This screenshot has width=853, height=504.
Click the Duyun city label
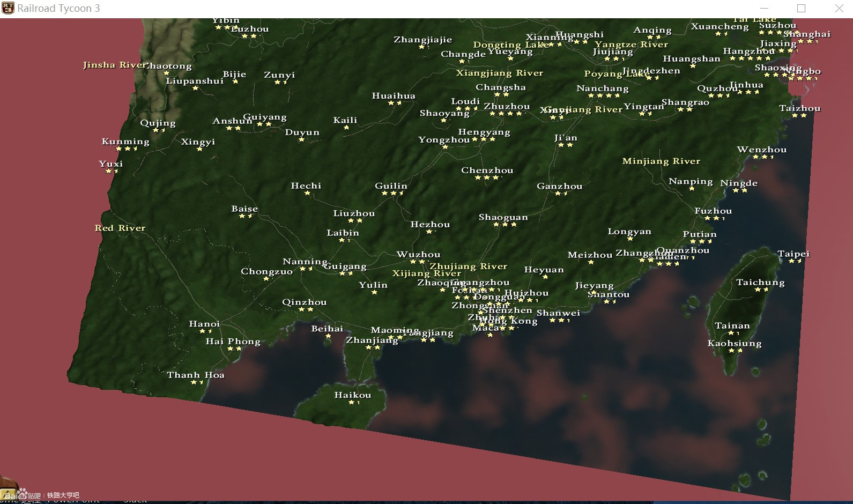tap(302, 132)
